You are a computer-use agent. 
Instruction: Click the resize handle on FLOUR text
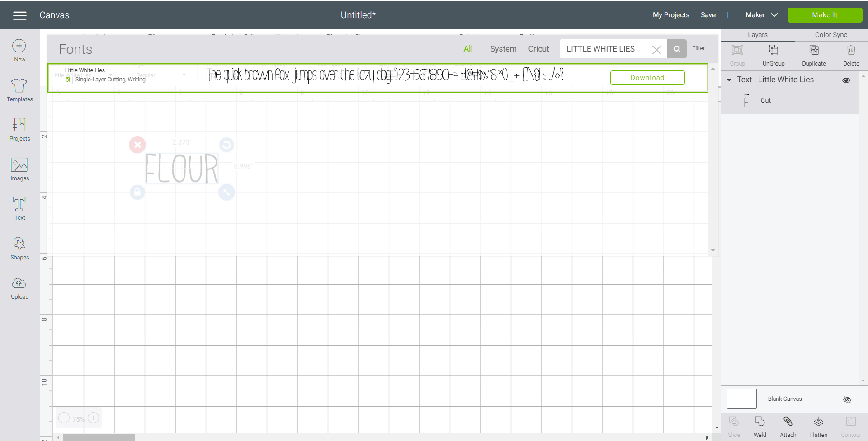pyautogui.click(x=226, y=192)
